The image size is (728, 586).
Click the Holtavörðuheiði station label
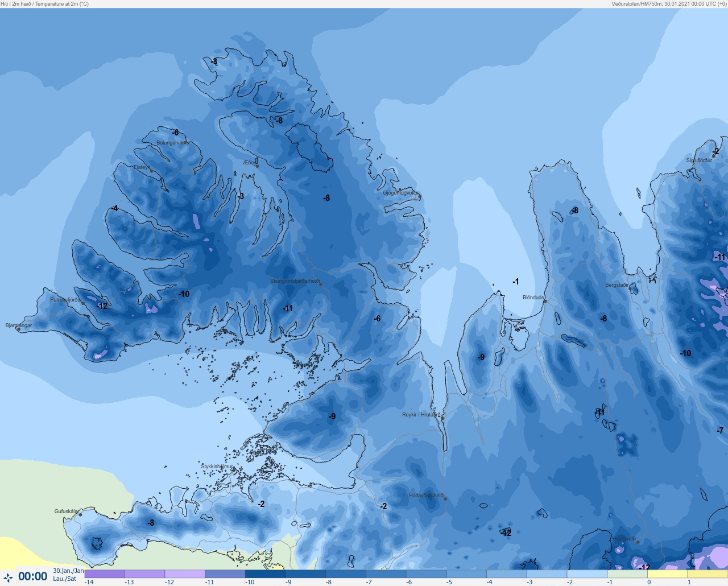[x=427, y=496]
